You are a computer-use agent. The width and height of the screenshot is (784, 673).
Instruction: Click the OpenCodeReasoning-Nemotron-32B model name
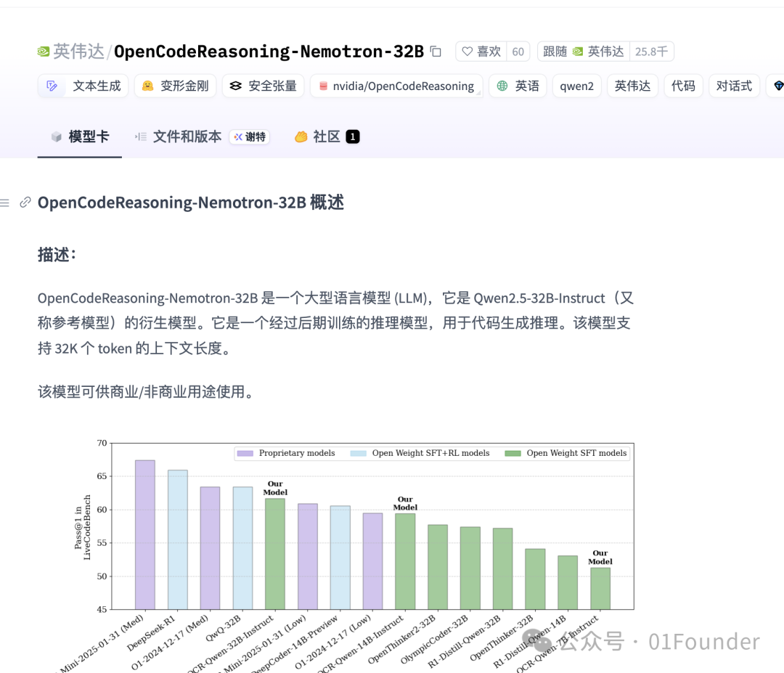click(x=269, y=52)
